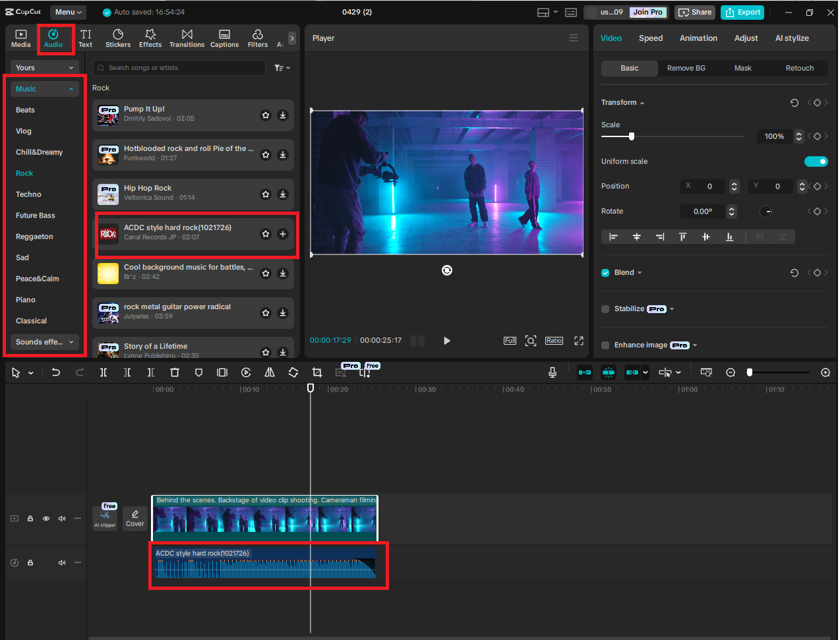
Task: Click the Rotate dial knob
Action: [765, 212]
